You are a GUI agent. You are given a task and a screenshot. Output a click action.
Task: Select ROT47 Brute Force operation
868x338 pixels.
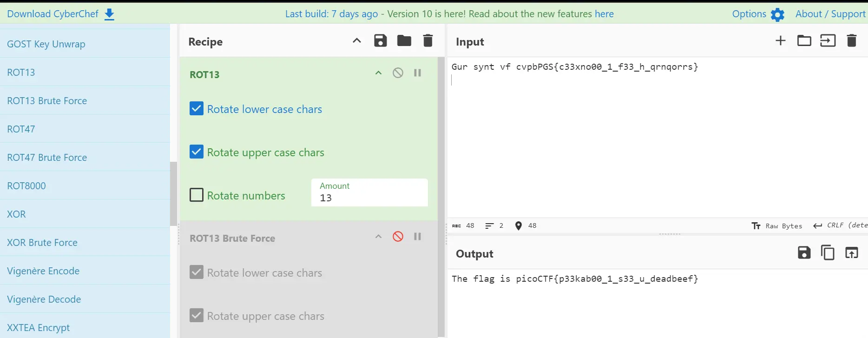[x=85, y=157]
